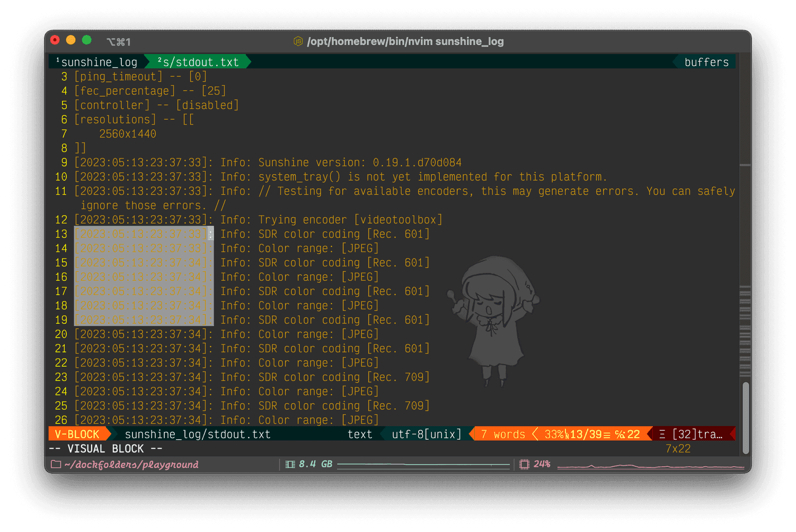
Task: Click Color range: [JPEG] on line 26
Action: point(319,420)
